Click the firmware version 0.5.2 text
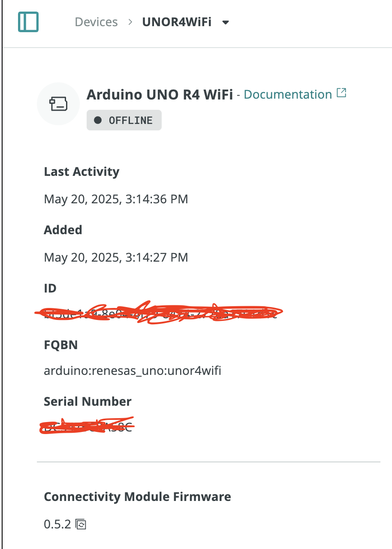392x549 pixels. [x=57, y=524]
